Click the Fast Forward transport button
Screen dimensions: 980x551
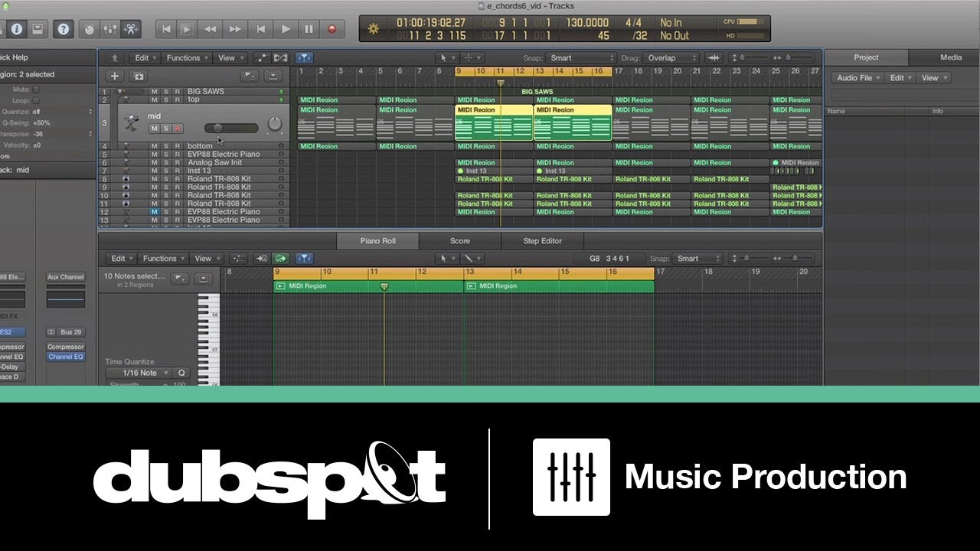[235, 29]
